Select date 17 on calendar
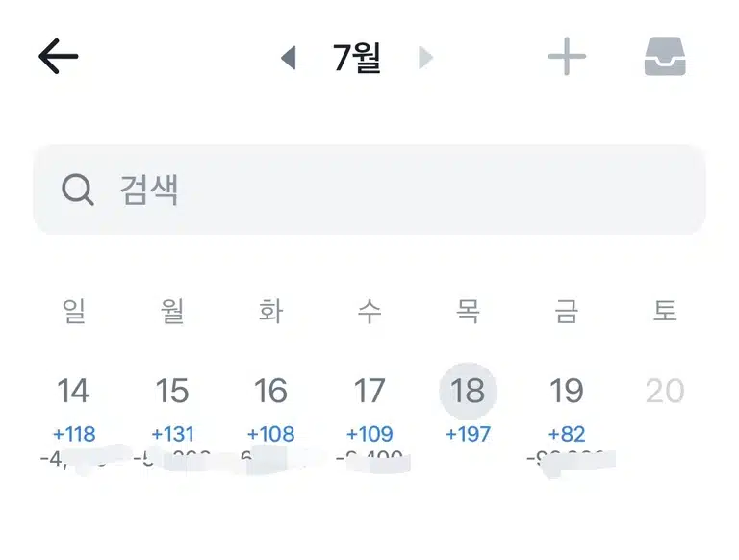Viewport: 739px width, 560px height. (369, 391)
